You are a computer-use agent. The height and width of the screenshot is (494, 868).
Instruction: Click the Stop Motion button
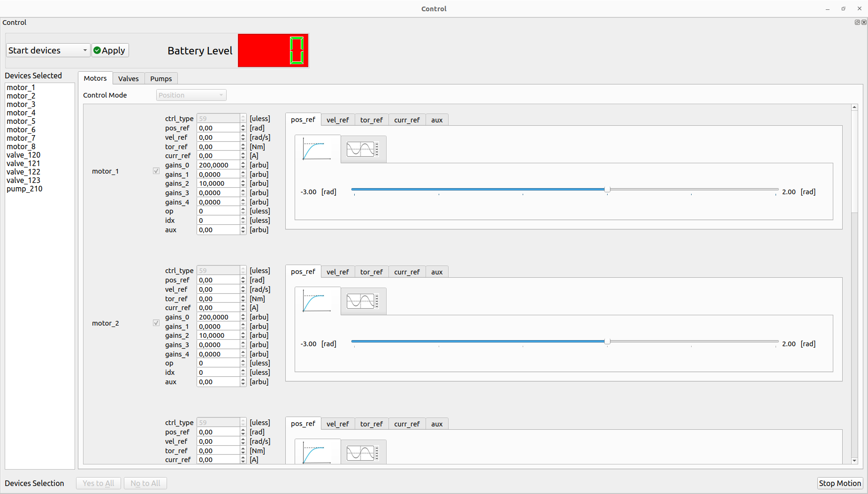pos(840,483)
